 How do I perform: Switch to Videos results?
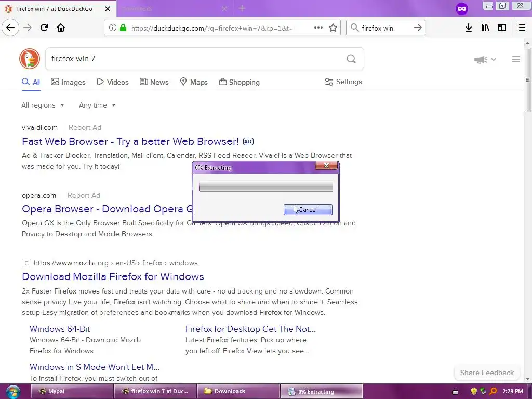[x=113, y=82]
